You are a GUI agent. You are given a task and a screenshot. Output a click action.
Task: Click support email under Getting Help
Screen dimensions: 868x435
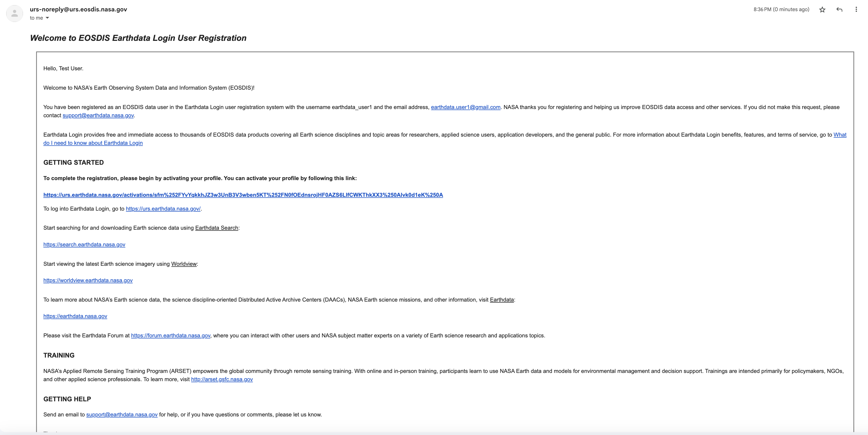(122, 415)
